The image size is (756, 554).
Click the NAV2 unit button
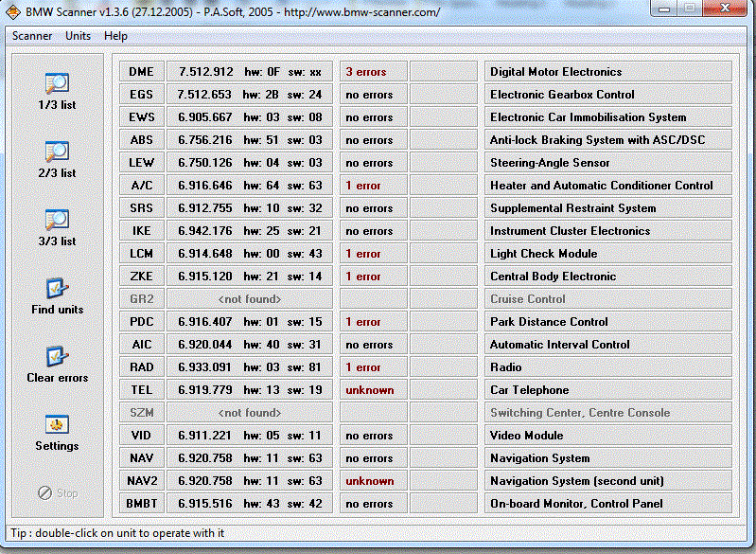142,481
